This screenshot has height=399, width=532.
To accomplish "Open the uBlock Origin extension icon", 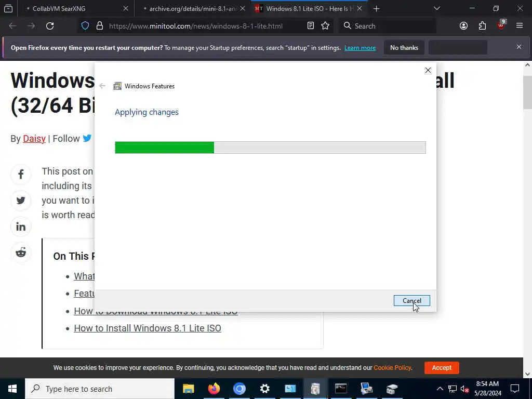I will [x=501, y=26].
